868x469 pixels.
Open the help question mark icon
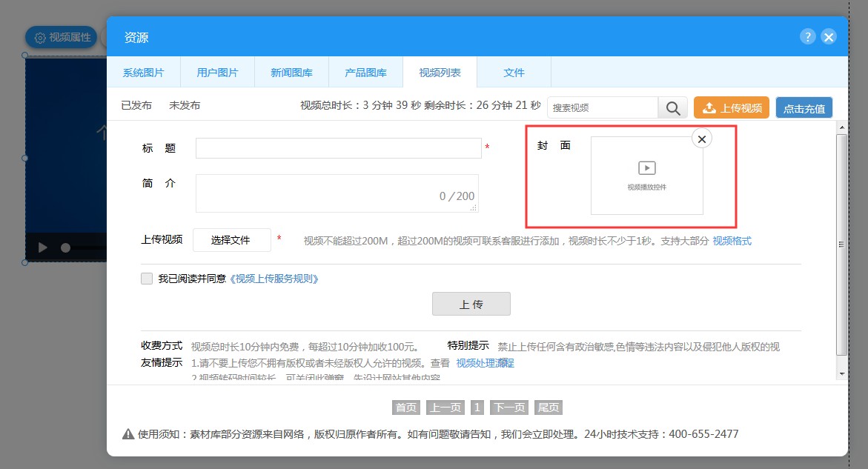pyautogui.click(x=807, y=37)
